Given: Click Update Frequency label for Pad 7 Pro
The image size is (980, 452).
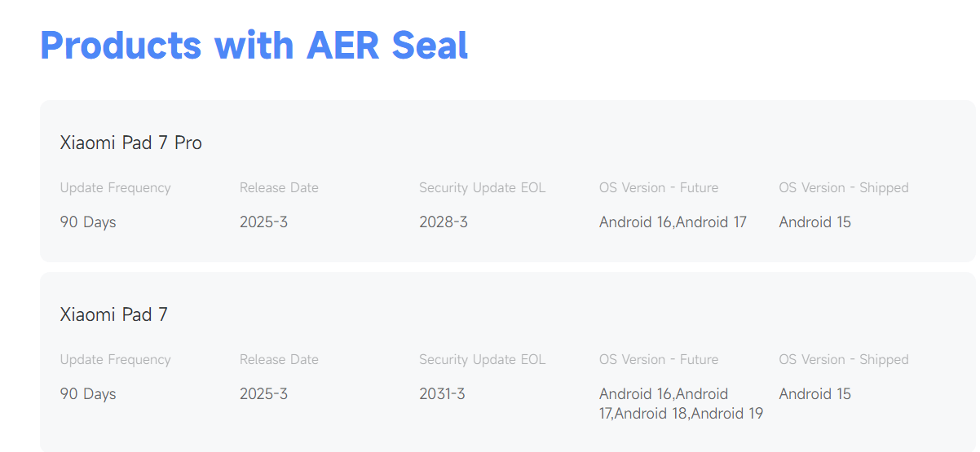Looking at the screenshot, I should (115, 187).
